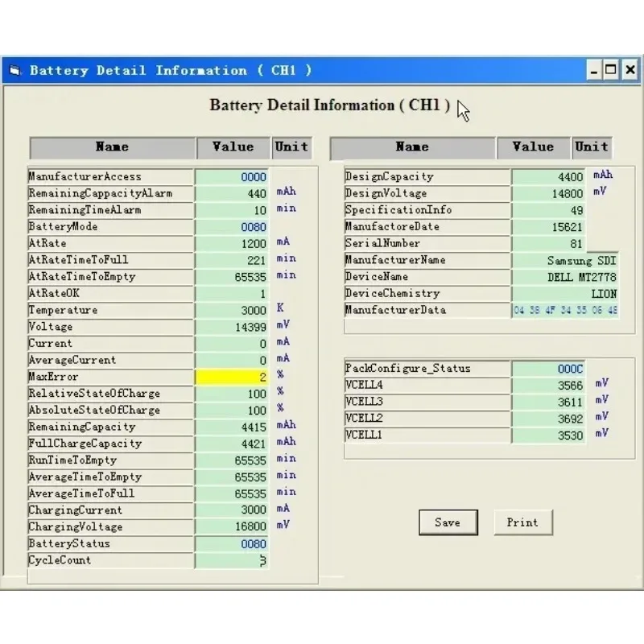The height and width of the screenshot is (644, 644).
Task: Select the RemainingCapacity value 4415
Action: [232, 427]
